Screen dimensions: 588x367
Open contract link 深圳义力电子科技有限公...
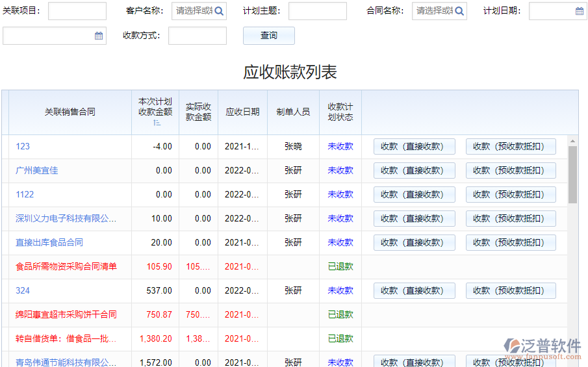coord(66,218)
